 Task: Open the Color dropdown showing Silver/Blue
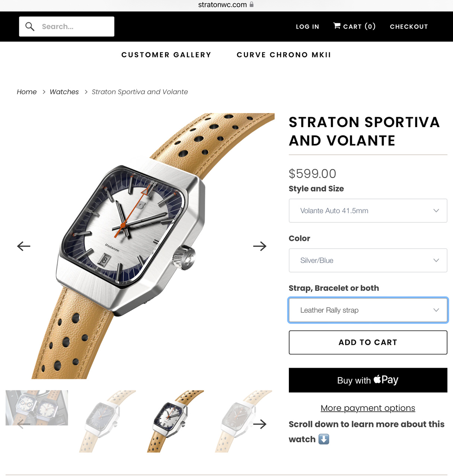[368, 260]
